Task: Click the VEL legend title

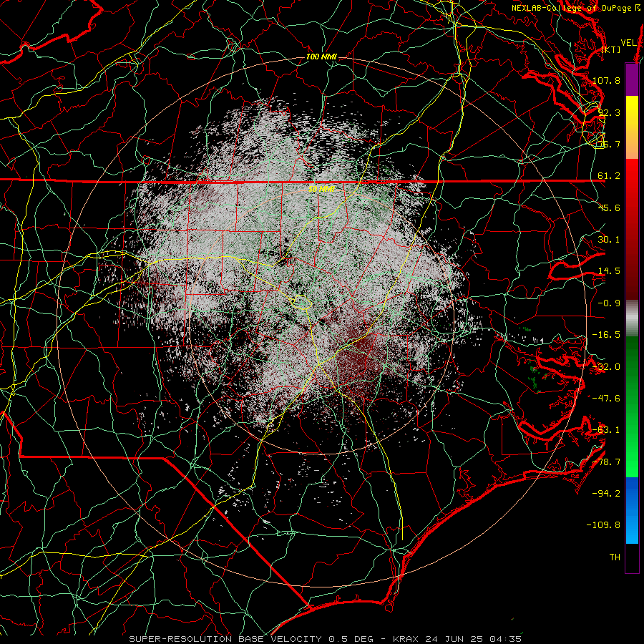Action: [x=628, y=43]
